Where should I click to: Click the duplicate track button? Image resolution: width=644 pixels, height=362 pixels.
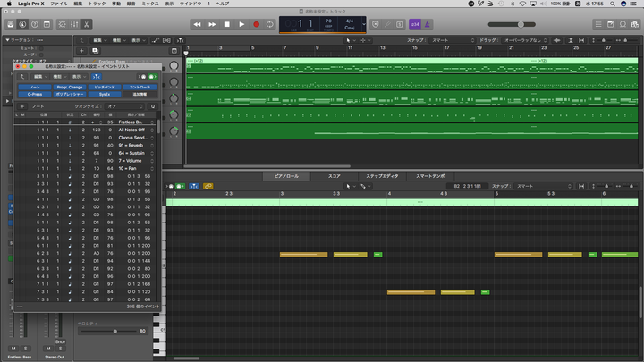point(96,51)
